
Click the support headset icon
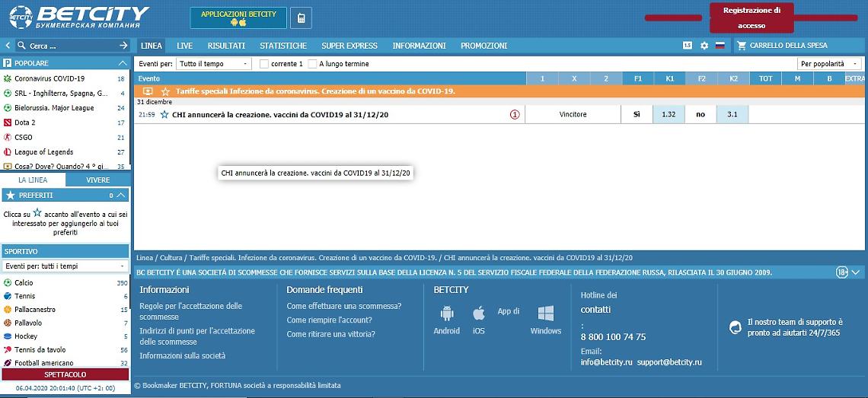(x=736, y=327)
